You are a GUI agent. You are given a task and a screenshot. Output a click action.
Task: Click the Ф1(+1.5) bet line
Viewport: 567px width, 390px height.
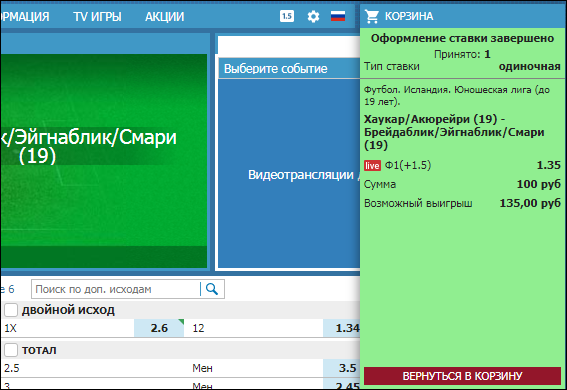pyautogui.click(x=408, y=165)
